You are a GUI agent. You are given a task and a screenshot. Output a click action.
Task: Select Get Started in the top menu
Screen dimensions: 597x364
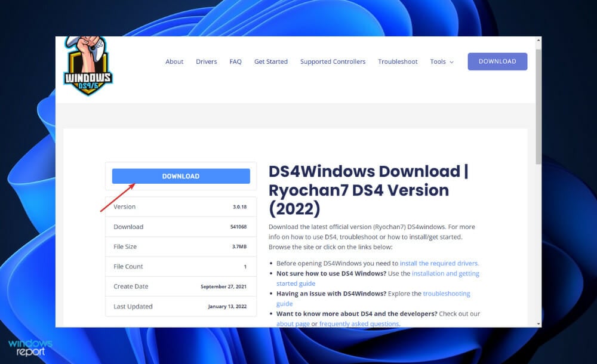pos(270,61)
